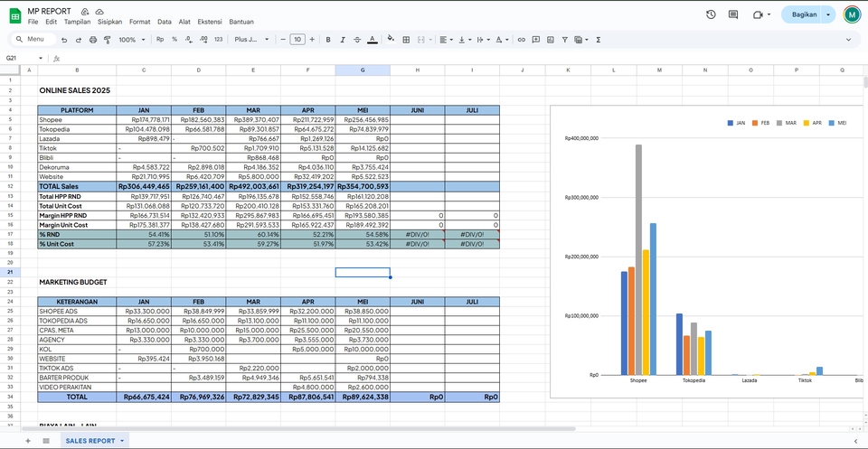Select the TOTAL Sales row label cell
This screenshot has height=449, width=868.
[x=77, y=186]
